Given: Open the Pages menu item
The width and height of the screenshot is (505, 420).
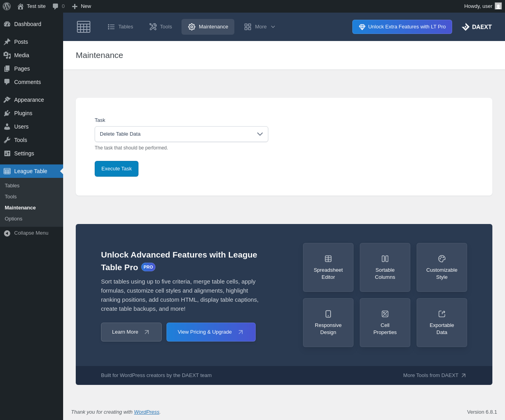Looking at the screenshot, I should point(32,69).
